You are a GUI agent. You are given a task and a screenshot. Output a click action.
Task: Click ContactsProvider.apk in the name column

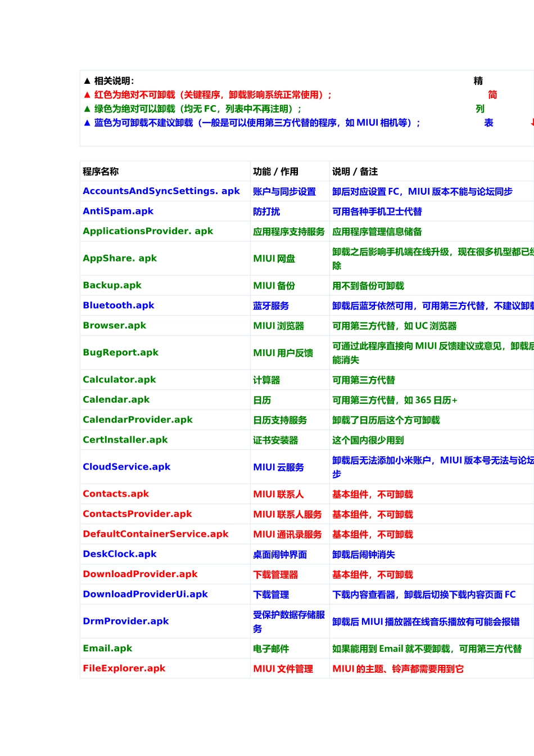coord(137,514)
